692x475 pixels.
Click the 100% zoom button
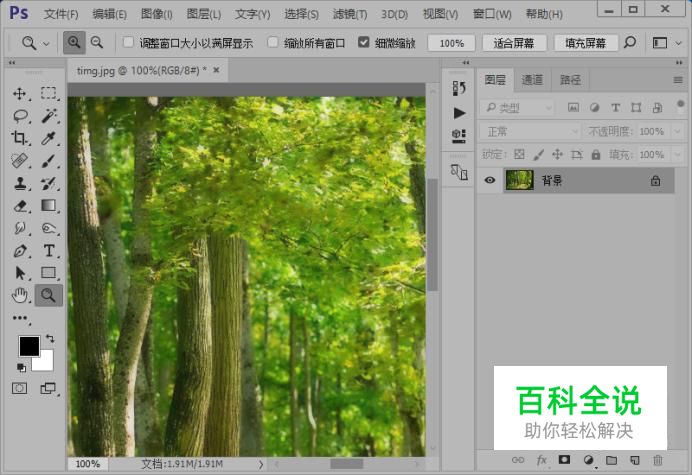[451, 43]
